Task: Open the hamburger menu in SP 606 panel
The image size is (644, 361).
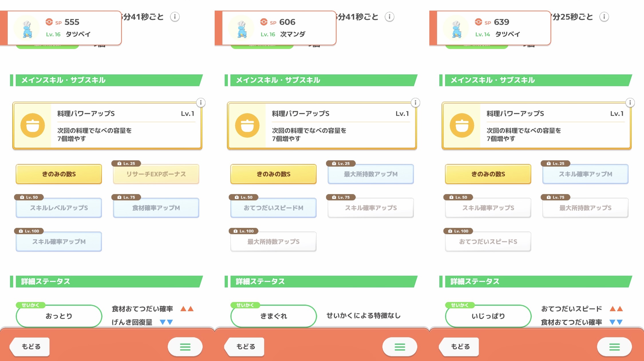Action: point(400,347)
